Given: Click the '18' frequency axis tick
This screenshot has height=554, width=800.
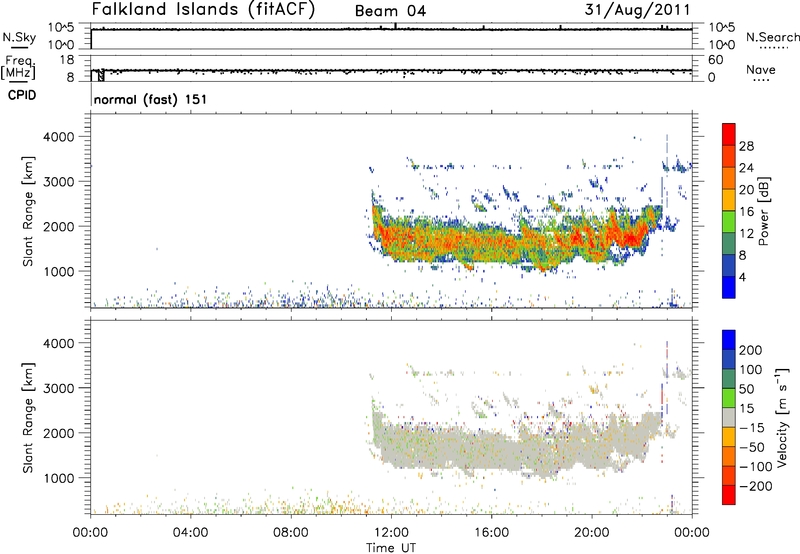Looking at the screenshot, I should pyautogui.click(x=67, y=60).
